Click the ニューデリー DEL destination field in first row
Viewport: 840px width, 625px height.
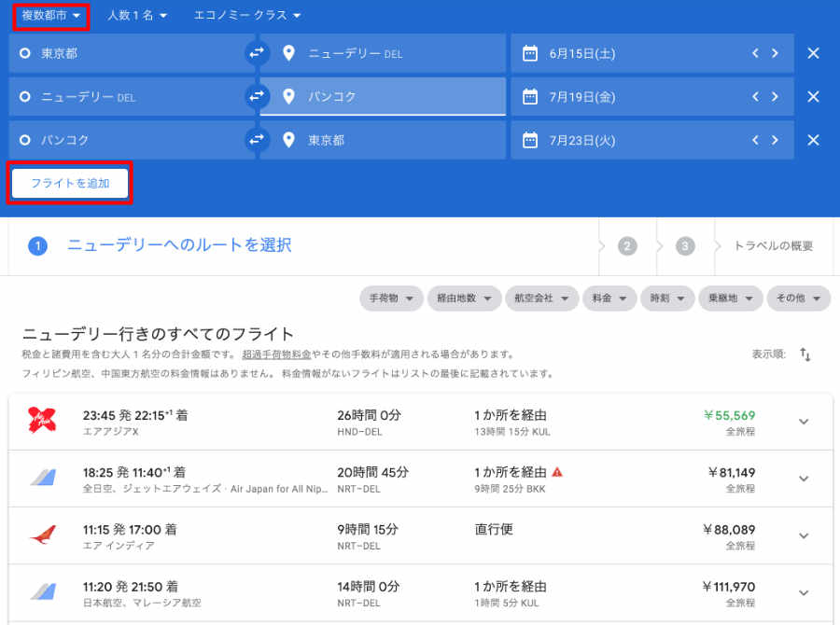pyautogui.click(x=383, y=53)
